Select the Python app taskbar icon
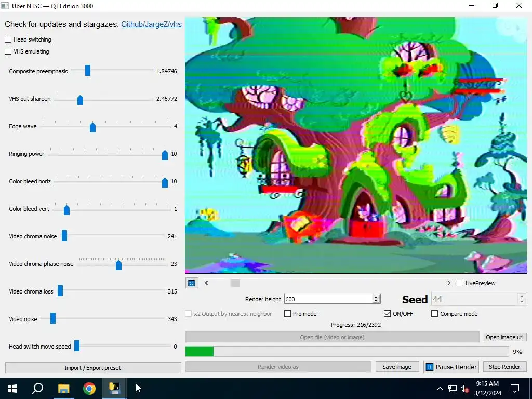This screenshot has height=399, width=532. 114,389
